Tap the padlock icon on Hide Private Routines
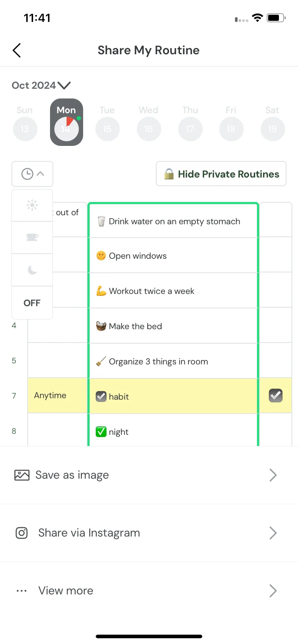Viewport: 298px width, 644px height. click(169, 174)
